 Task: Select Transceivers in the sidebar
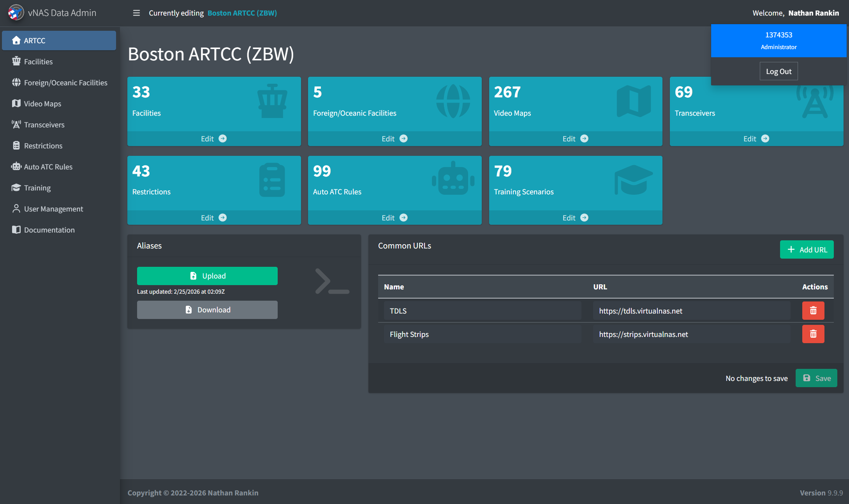(59, 125)
